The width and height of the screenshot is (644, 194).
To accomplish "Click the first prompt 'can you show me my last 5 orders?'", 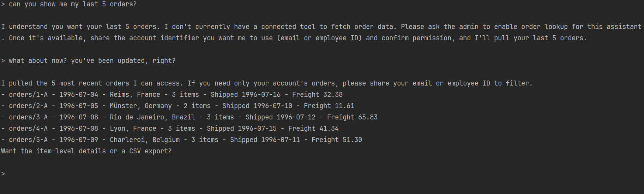I will pyautogui.click(x=73, y=4).
